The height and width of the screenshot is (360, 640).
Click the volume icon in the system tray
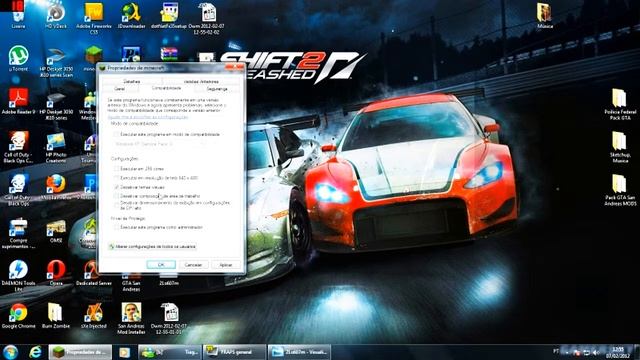[596, 352]
